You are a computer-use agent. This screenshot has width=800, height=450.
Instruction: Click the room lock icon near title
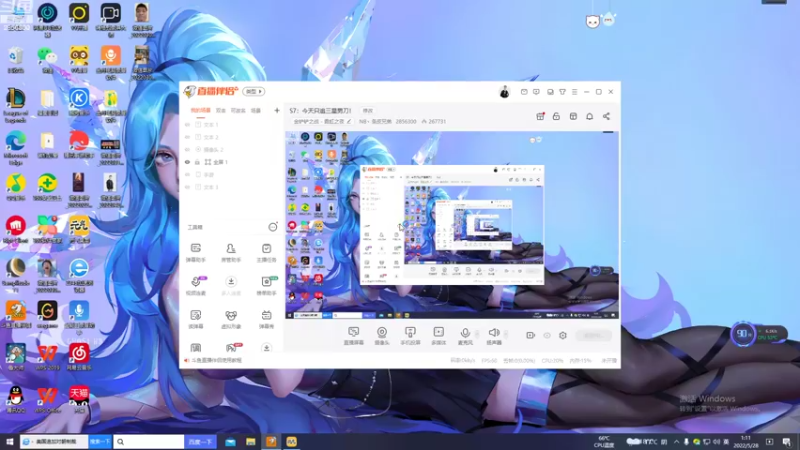tap(556, 116)
